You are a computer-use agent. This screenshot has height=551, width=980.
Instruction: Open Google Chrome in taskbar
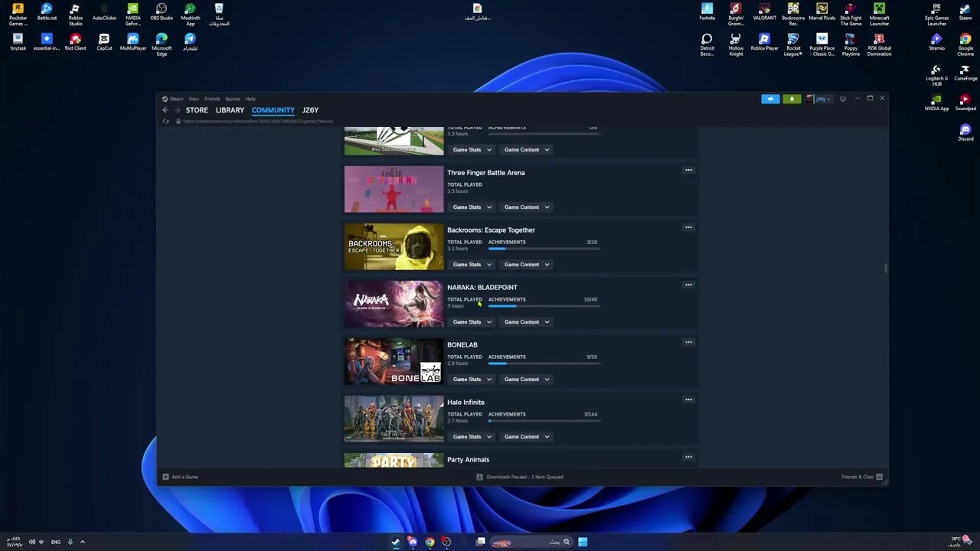pyautogui.click(x=430, y=542)
